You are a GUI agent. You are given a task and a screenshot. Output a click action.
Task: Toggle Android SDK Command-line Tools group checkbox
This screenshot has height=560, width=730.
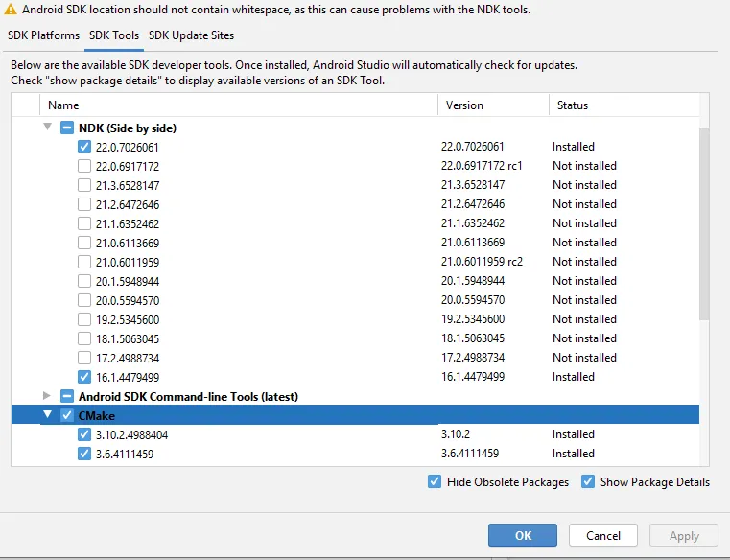click(67, 396)
